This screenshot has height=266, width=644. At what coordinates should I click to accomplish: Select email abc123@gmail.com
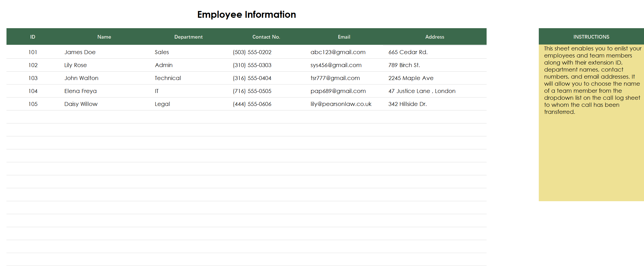pyautogui.click(x=338, y=52)
